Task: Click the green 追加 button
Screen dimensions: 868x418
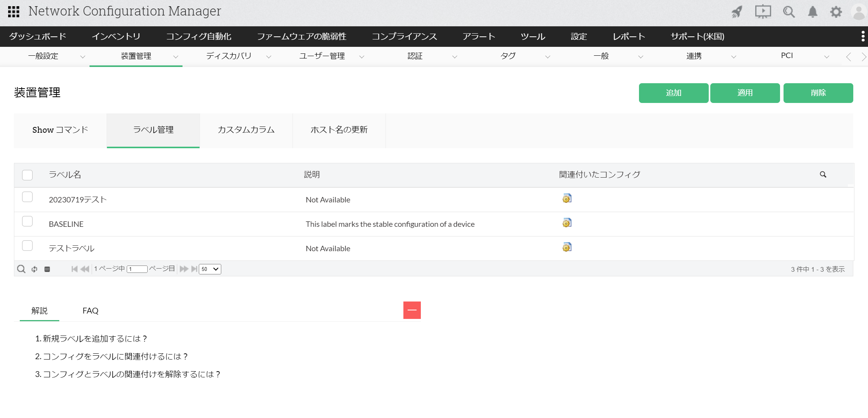Action: 673,93
